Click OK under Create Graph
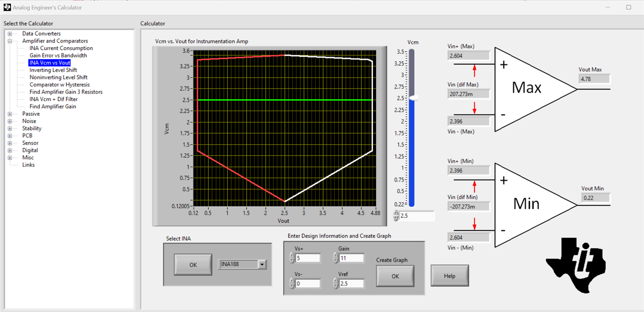The width and height of the screenshot is (644, 312). click(395, 276)
